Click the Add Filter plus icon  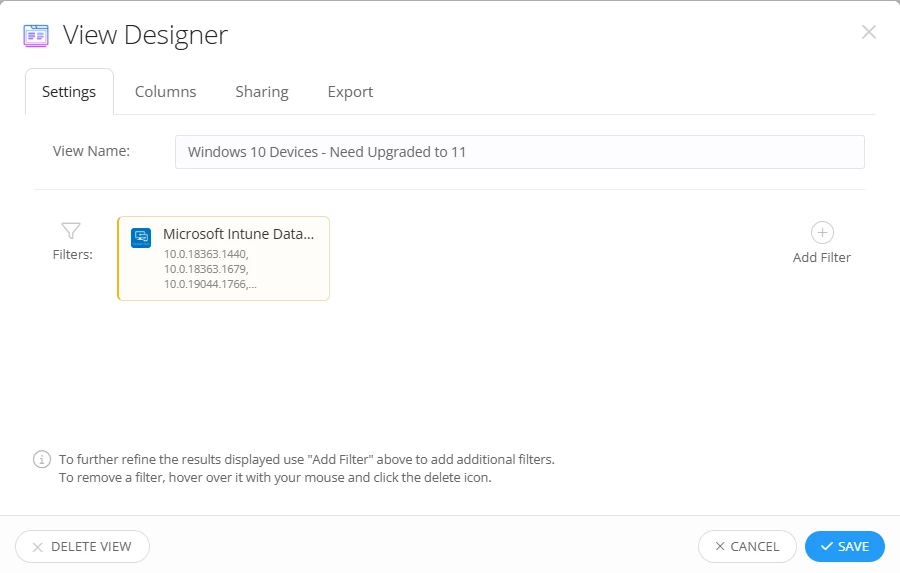tap(822, 233)
